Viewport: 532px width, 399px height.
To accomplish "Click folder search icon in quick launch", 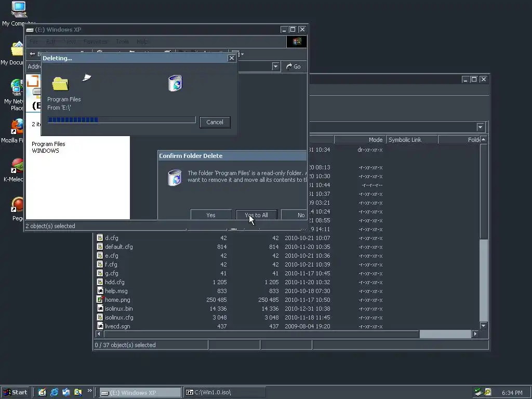I will [x=78, y=392].
